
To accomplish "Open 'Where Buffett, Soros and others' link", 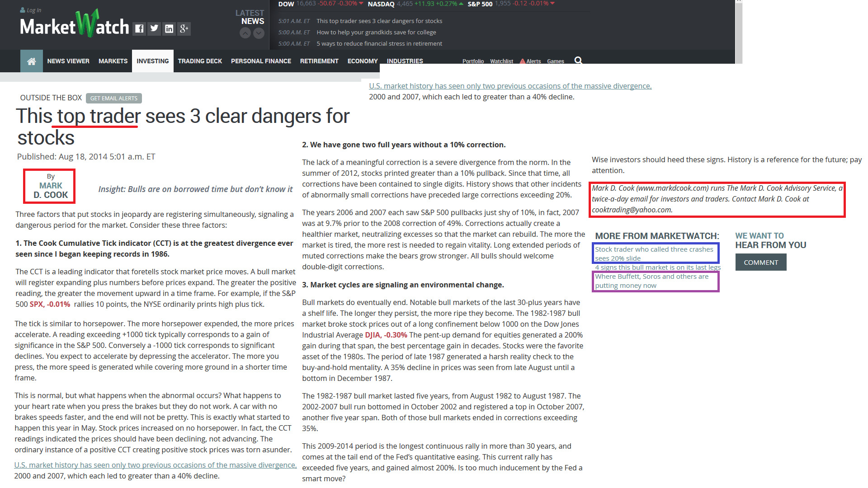I will point(652,281).
